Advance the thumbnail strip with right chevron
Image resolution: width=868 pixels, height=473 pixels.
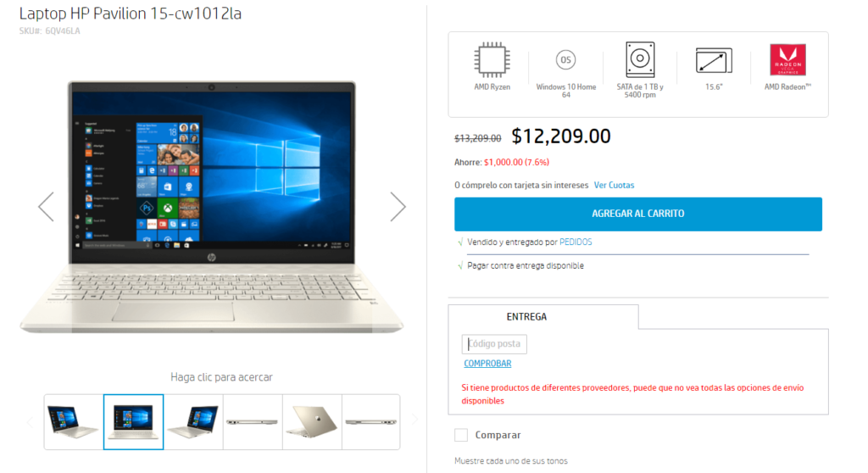point(414,420)
